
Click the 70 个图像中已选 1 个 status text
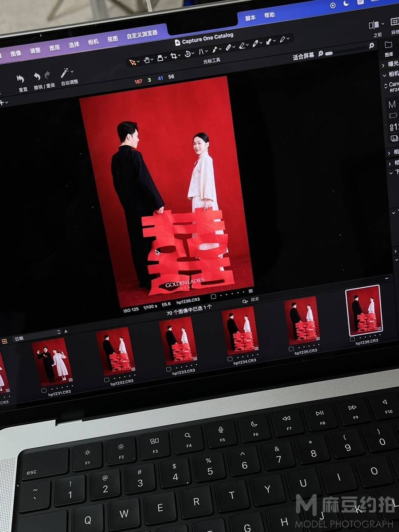(189, 310)
